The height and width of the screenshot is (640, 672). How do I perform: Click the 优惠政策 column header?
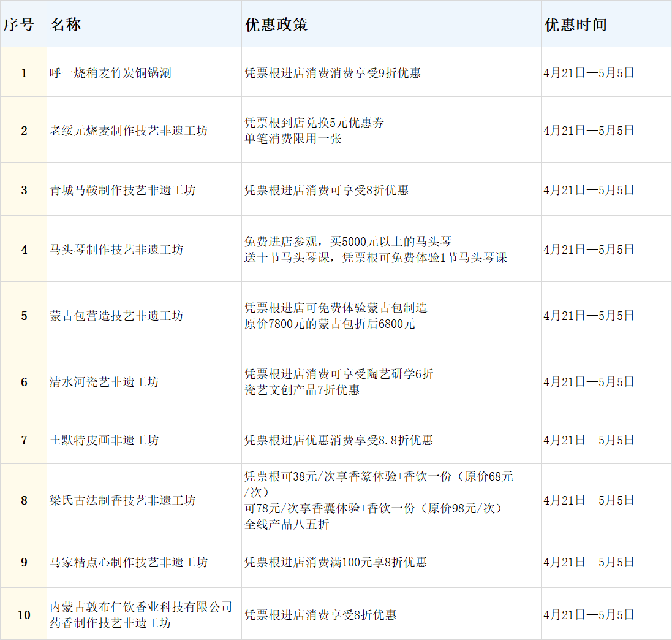[x=276, y=25]
